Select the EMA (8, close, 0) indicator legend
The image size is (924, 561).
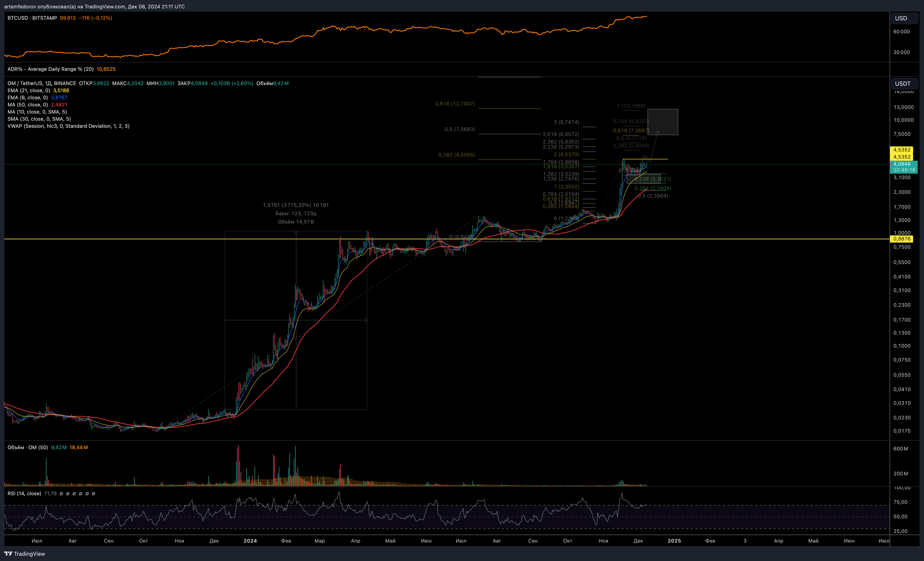click(x=28, y=97)
